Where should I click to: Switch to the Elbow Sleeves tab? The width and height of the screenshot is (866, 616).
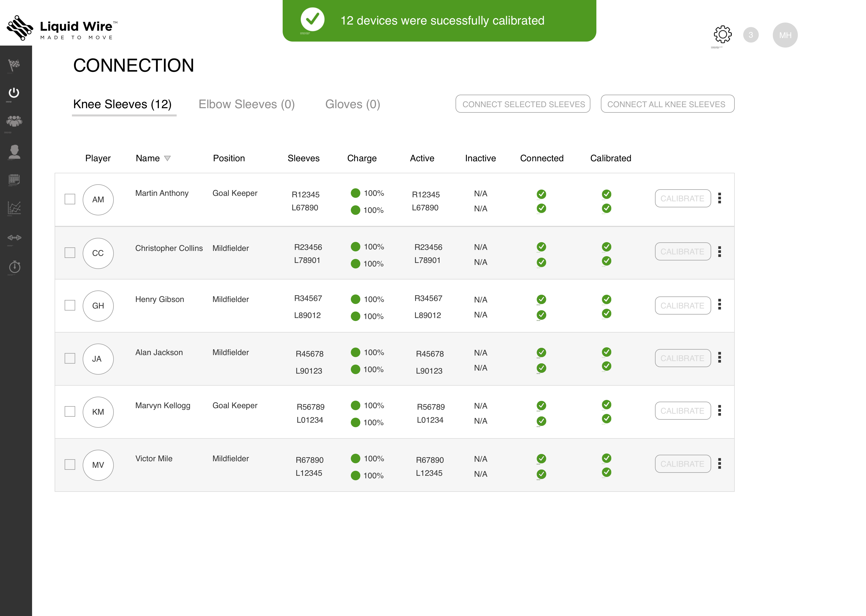[x=247, y=104]
